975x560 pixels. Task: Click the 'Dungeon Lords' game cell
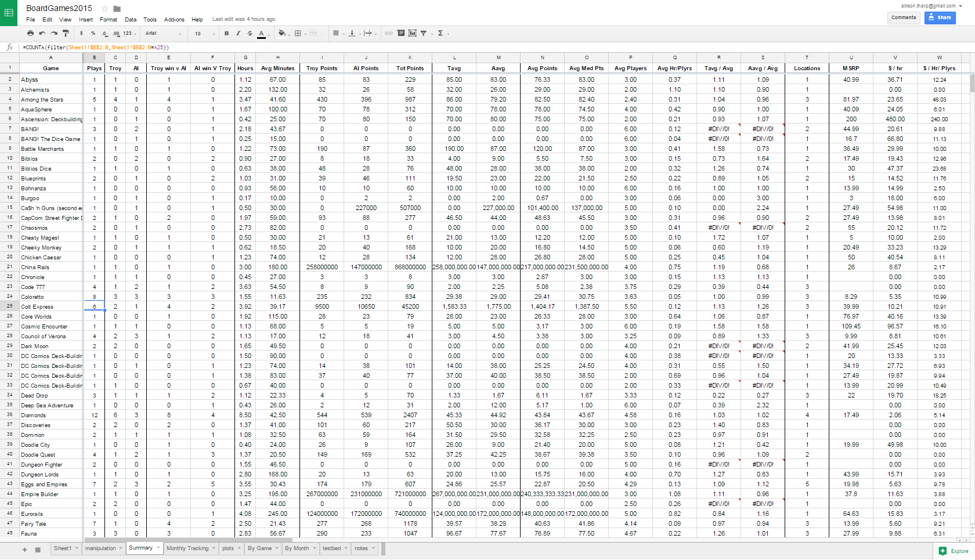coord(51,474)
